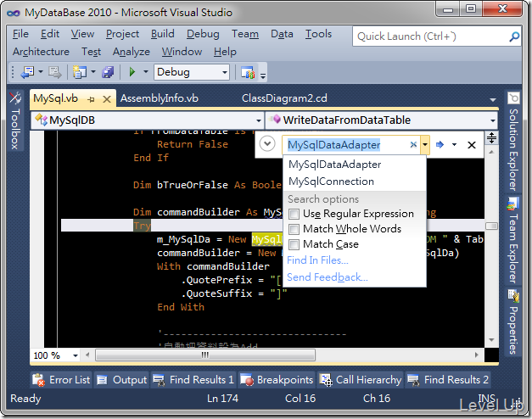Close the quick find panel

pyautogui.click(x=471, y=145)
